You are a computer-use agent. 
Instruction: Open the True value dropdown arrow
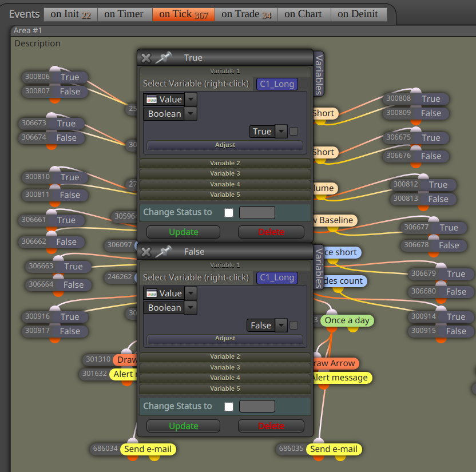(x=281, y=132)
